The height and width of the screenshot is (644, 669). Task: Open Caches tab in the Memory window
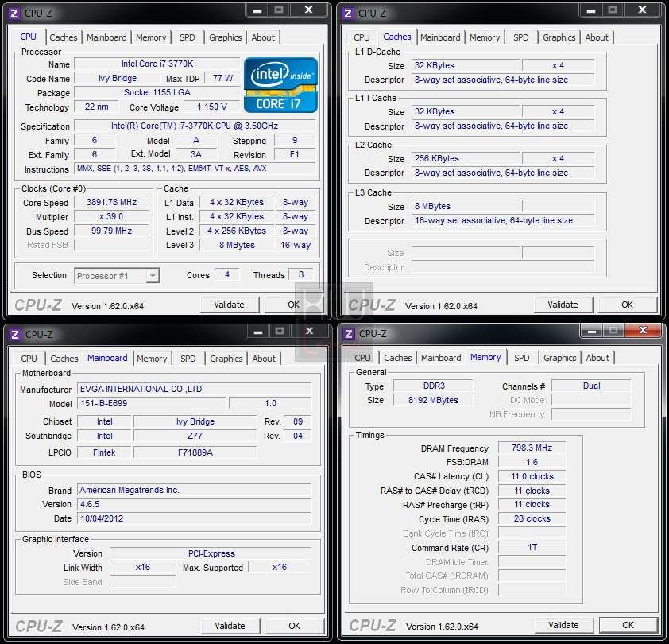pyautogui.click(x=397, y=358)
